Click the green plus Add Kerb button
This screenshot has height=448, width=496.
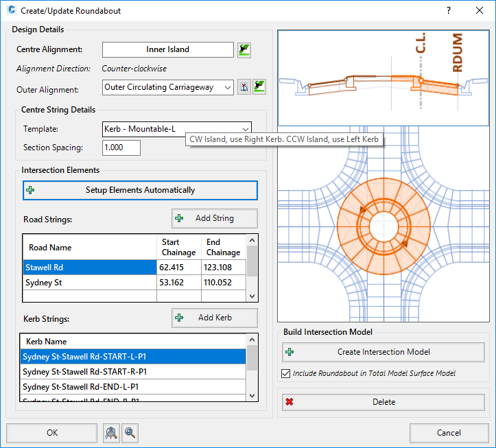[214, 318]
